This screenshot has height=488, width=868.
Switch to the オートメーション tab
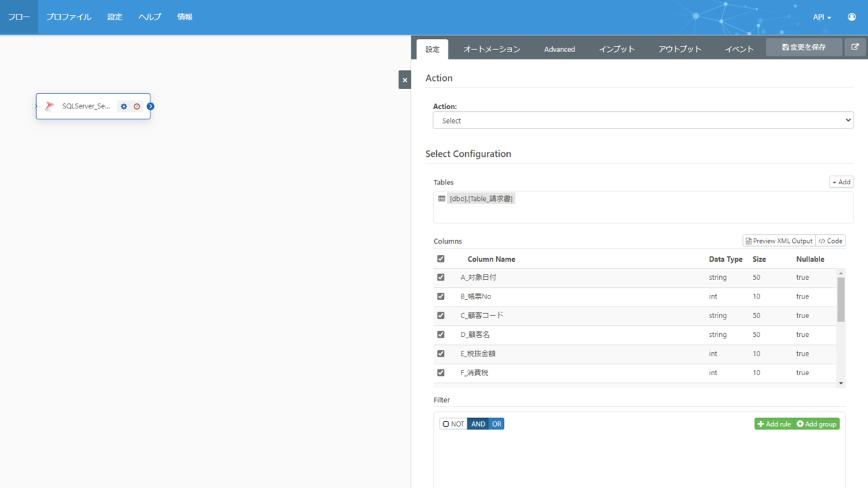pyautogui.click(x=492, y=49)
